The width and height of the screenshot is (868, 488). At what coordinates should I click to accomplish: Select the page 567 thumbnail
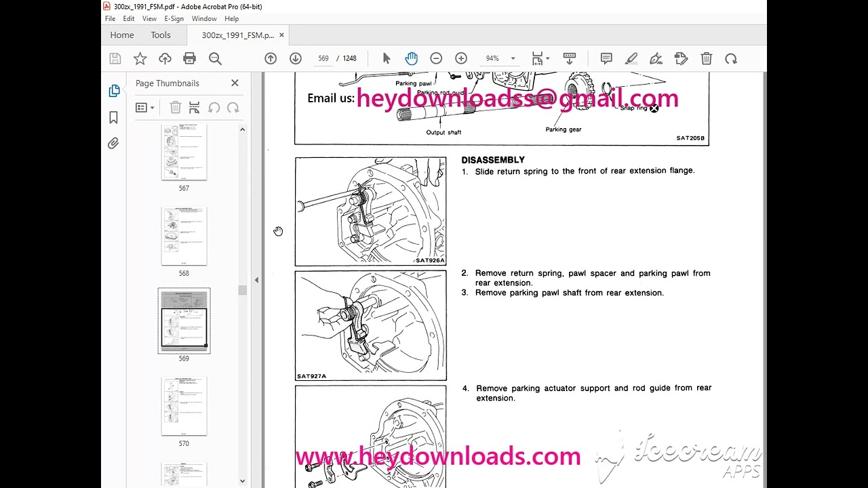(184, 152)
